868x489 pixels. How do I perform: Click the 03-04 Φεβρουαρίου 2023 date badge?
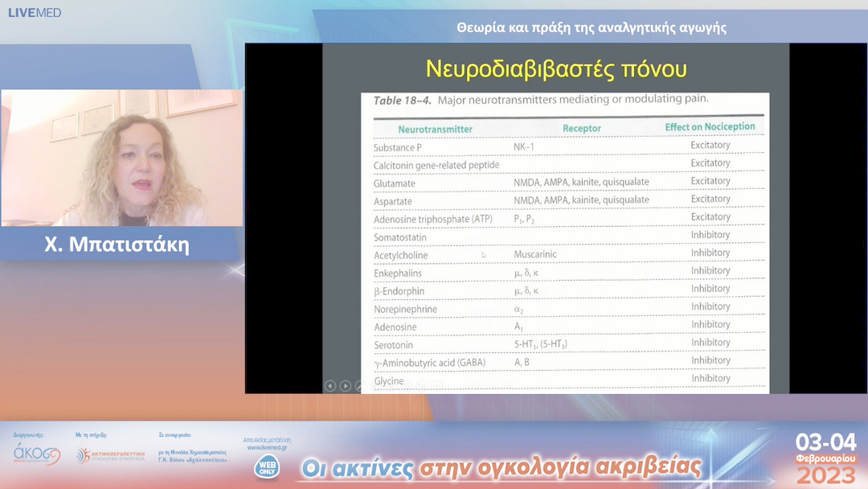tap(826, 458)
